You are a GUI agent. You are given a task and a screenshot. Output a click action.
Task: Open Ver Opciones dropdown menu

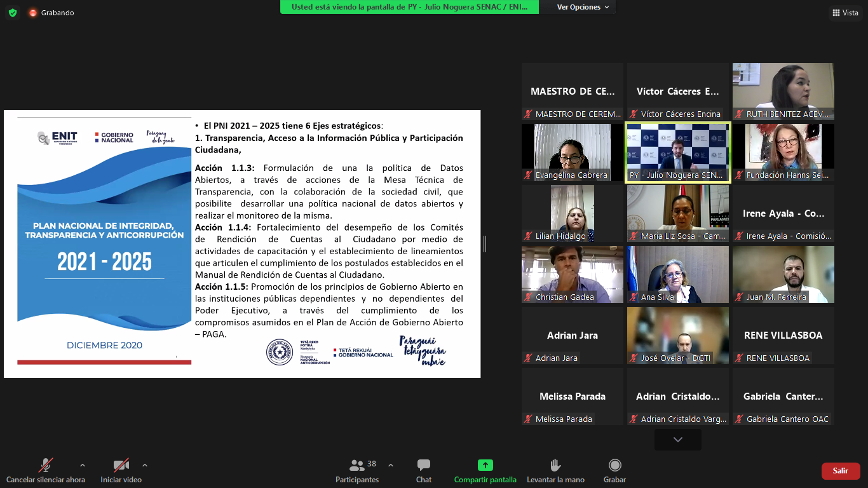[x=583, y=7]
